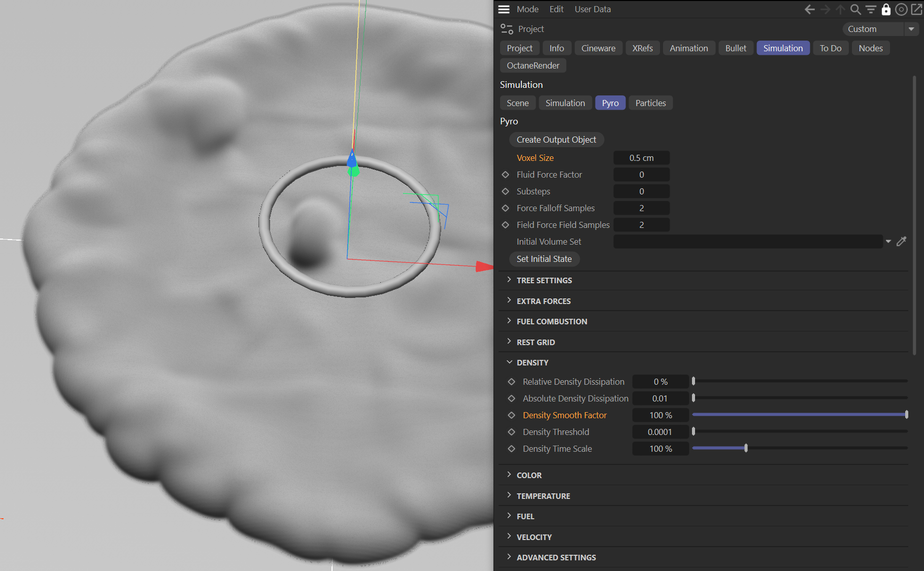Adjust the Relative Density Dissipation slider

[x=800, y=381]
